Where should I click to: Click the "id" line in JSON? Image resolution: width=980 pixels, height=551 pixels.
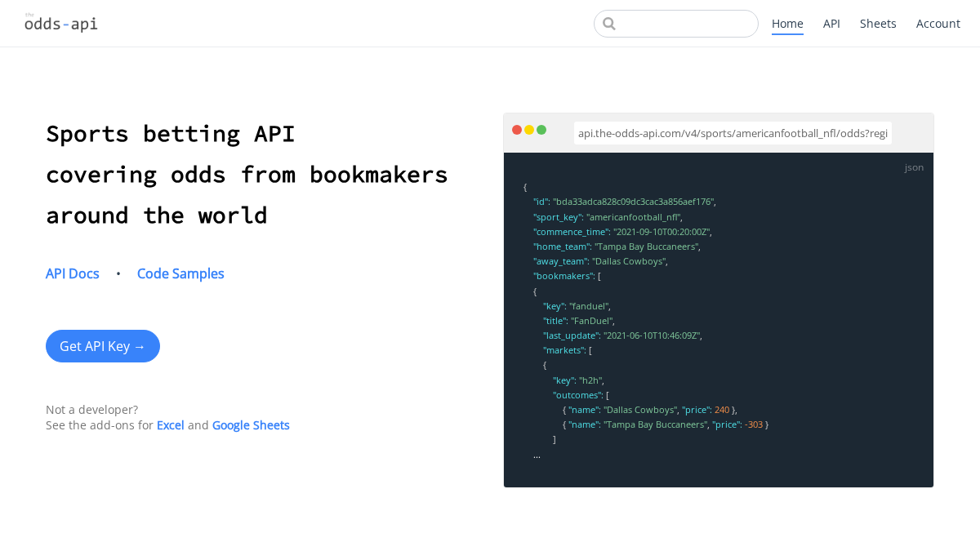tap(625, 202)
